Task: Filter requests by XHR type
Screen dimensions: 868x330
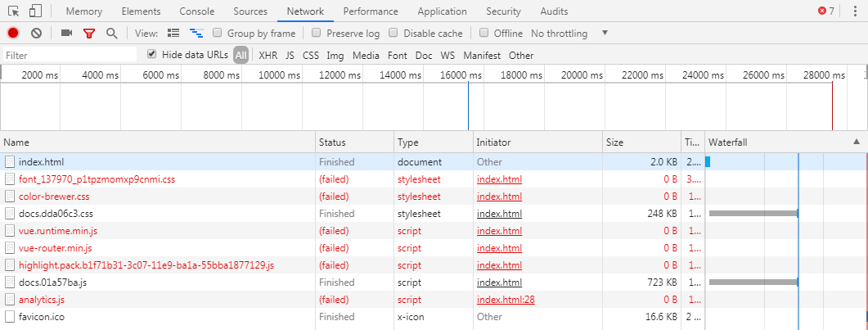Action: click(x=268, y=56)
